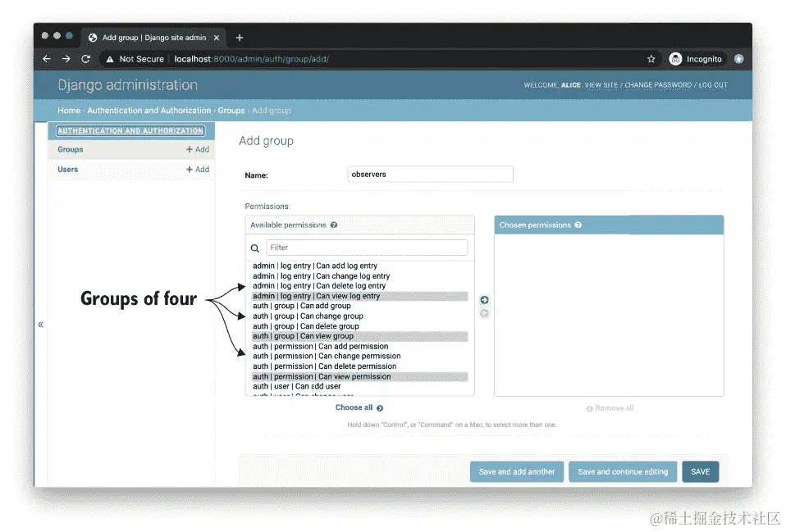This screenshot has height=532, width=786.
Task: Open Change Password link
Action: (x=658, y=85)
